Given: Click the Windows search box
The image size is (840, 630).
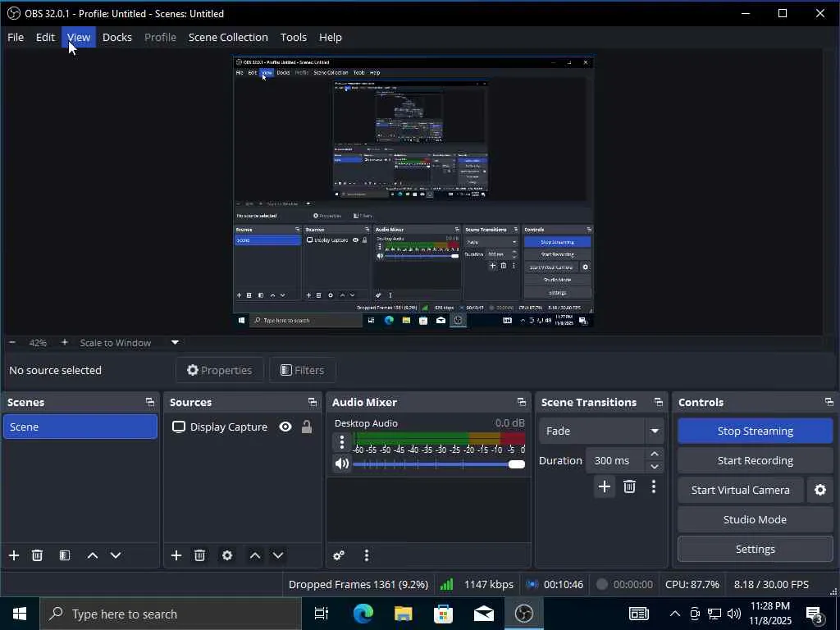Looking at the screenshot, I should (x=171, y=614).
